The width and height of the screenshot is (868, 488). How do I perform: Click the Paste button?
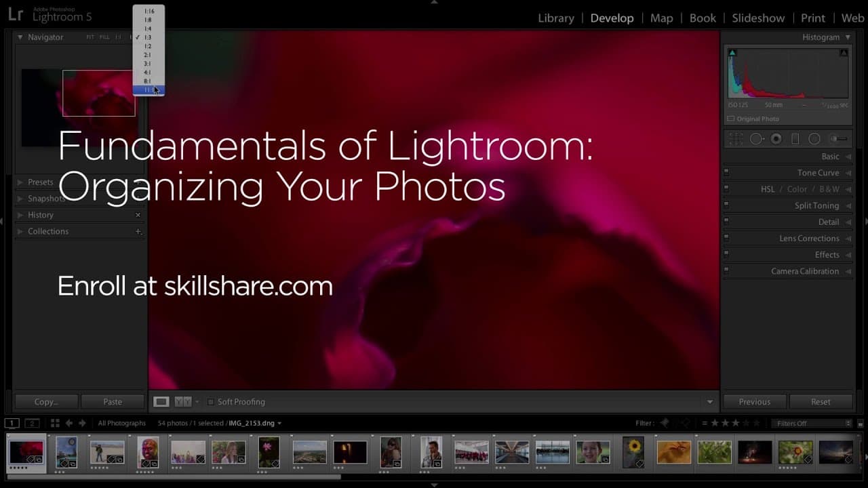click(x=113, y=402)
